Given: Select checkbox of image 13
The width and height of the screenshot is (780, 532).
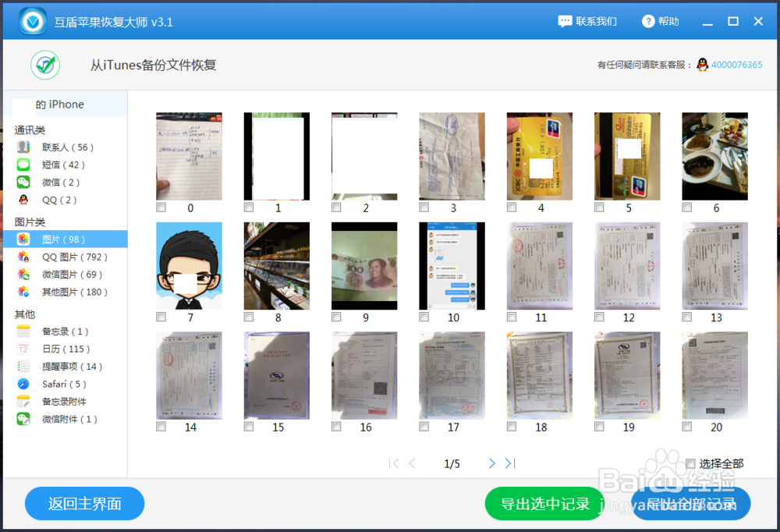Looking at the screenshot, I should pyautogui.click(x=686, y=317).
